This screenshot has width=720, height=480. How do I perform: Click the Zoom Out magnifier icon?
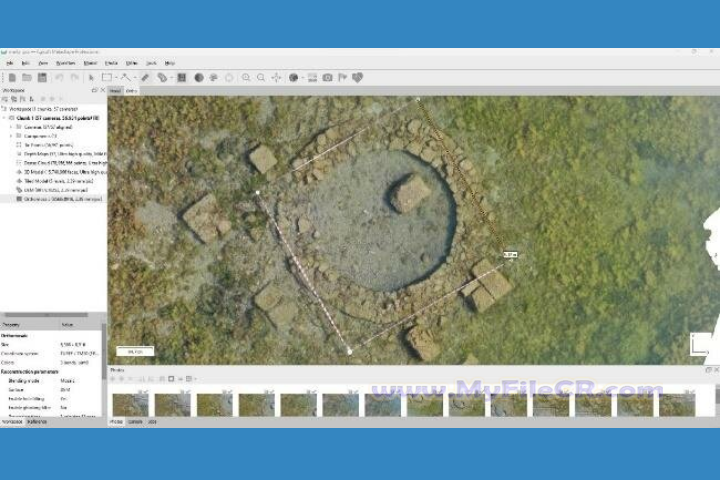pyautogui.click(x=261, y=77)
